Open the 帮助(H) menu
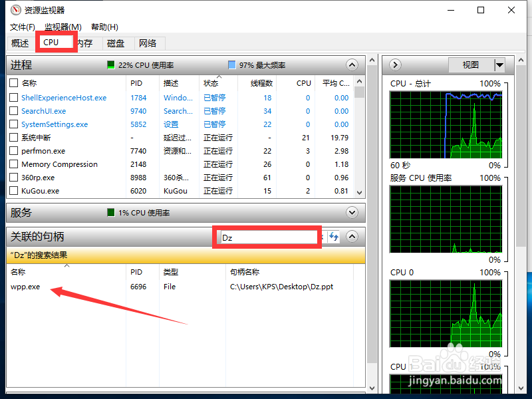The height and width of the screenshot is (399, 532). pyautogui.click(x=105, y=27)
